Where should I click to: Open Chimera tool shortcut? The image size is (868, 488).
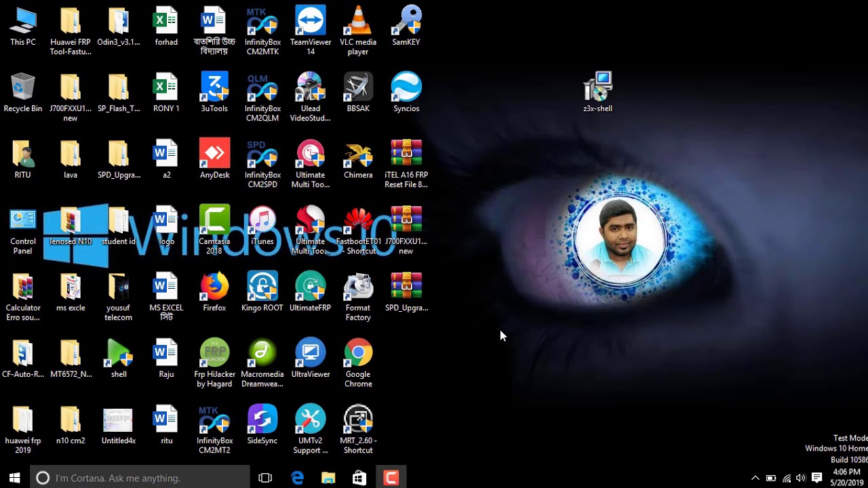[358, 159]
